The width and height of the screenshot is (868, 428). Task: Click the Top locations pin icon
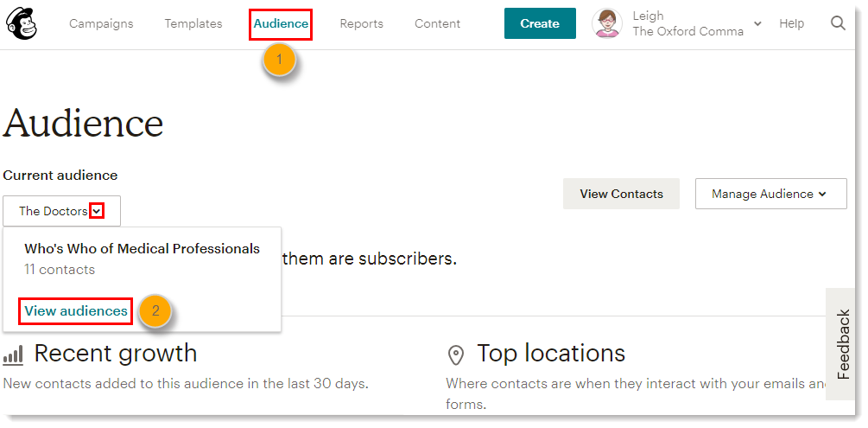(x=455, y=355)
